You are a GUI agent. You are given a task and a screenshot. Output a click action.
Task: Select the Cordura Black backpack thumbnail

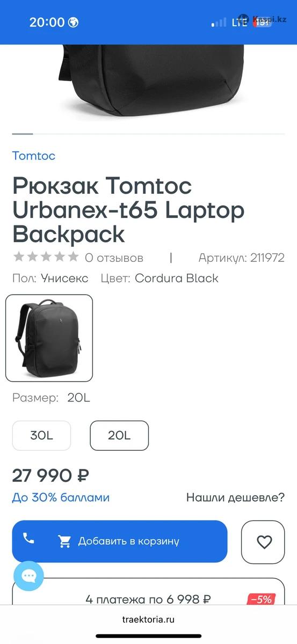click(x=49, y=338)
